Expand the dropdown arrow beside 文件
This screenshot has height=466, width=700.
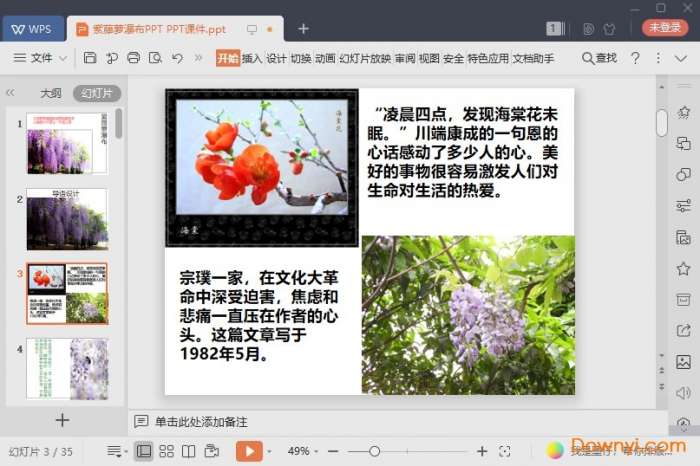[x=63, y=58]
